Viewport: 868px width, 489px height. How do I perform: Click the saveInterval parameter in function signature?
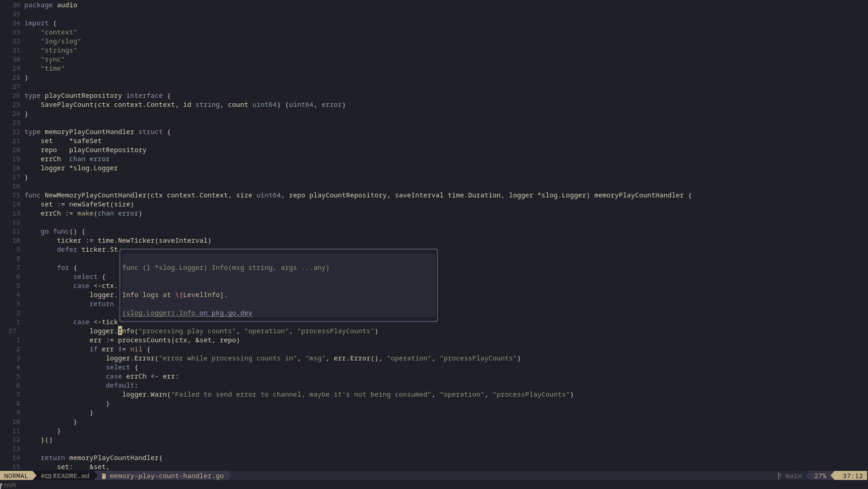coord(419,195)
